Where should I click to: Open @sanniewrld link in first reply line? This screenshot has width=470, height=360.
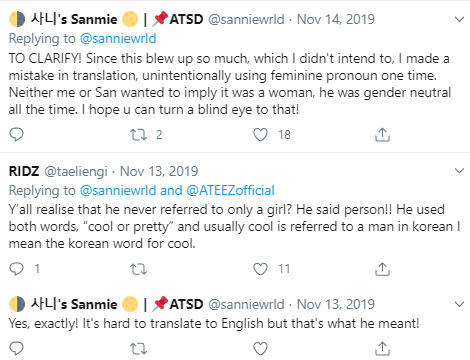[118, 39]
